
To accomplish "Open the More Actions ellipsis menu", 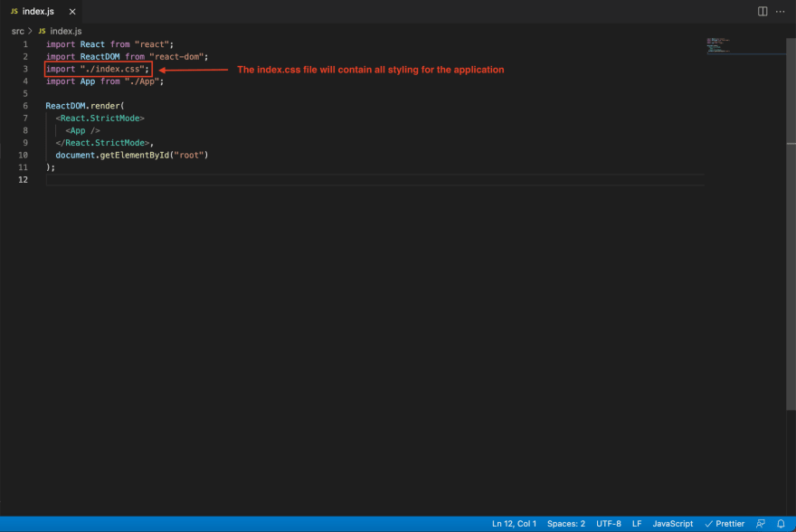I will point(781,11).
